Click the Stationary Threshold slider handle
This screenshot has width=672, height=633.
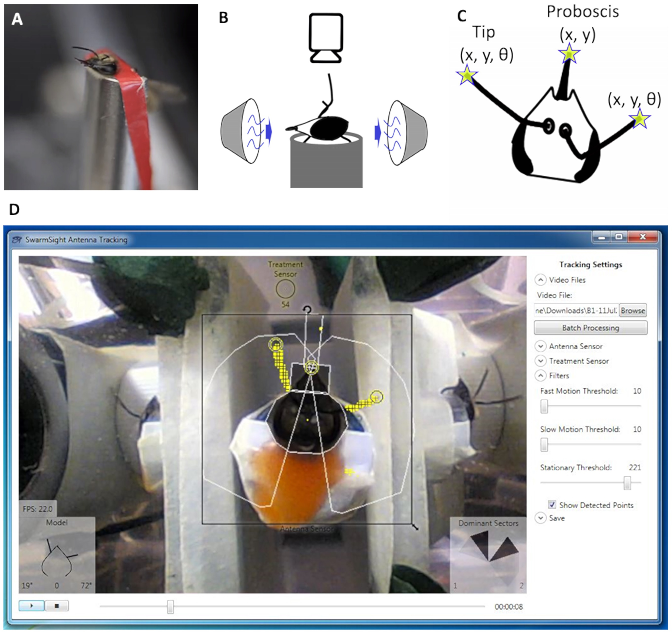tap(627, 483)
